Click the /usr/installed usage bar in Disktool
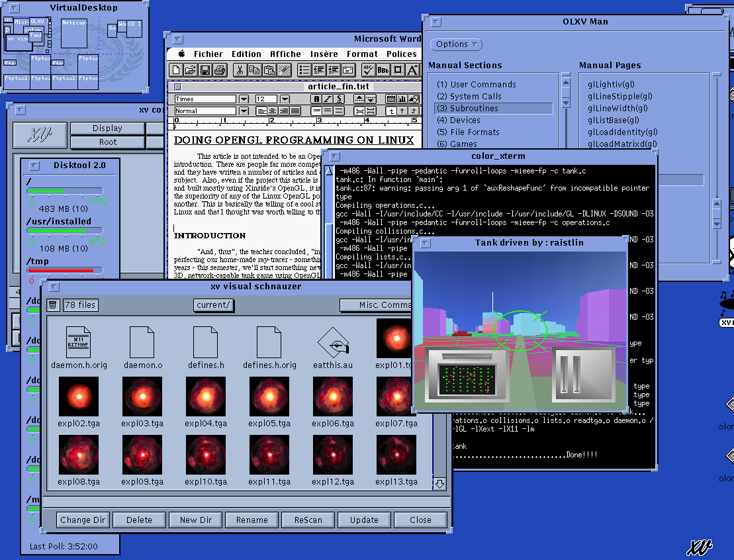The width and height of the screenshot is (734, 560). tap(65, 230)
